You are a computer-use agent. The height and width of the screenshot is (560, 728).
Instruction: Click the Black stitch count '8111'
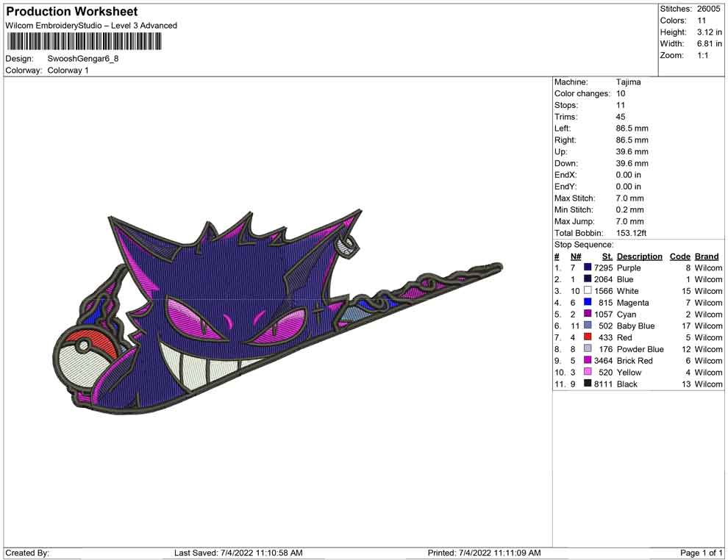603,384
